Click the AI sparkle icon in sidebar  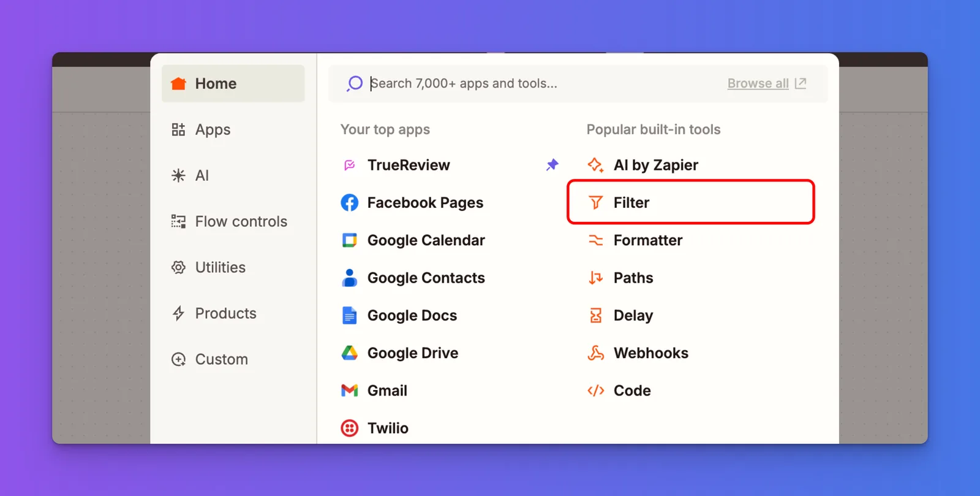coord(178,175)
